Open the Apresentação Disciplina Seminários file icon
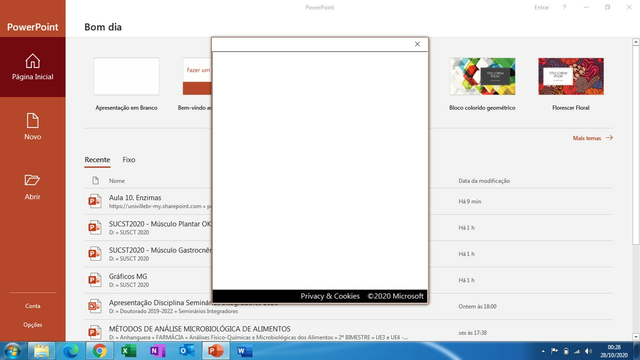The height and width of the screenshot is (360, 640). click(95, 306)
